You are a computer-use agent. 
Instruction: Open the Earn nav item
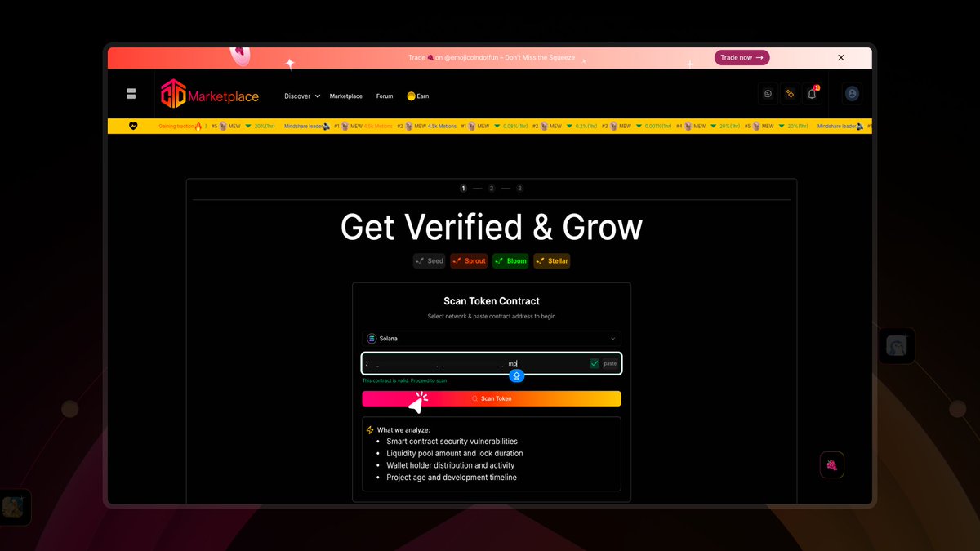pos(418,96)
